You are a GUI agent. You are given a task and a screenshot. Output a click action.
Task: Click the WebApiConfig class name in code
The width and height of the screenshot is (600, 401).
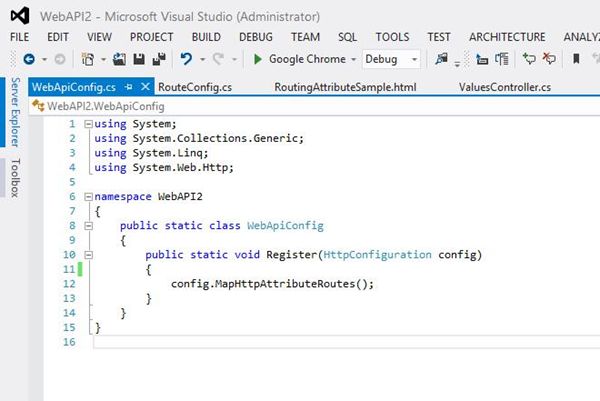(285, 226)
